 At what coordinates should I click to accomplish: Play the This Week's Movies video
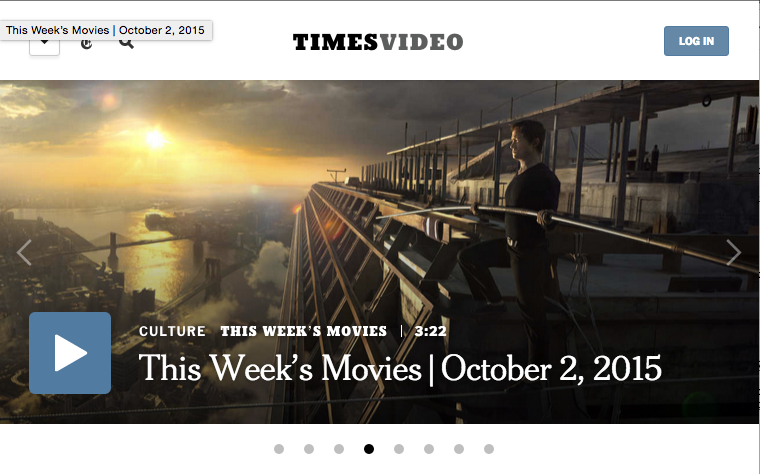pyautogui.click(x=70, y=353)
